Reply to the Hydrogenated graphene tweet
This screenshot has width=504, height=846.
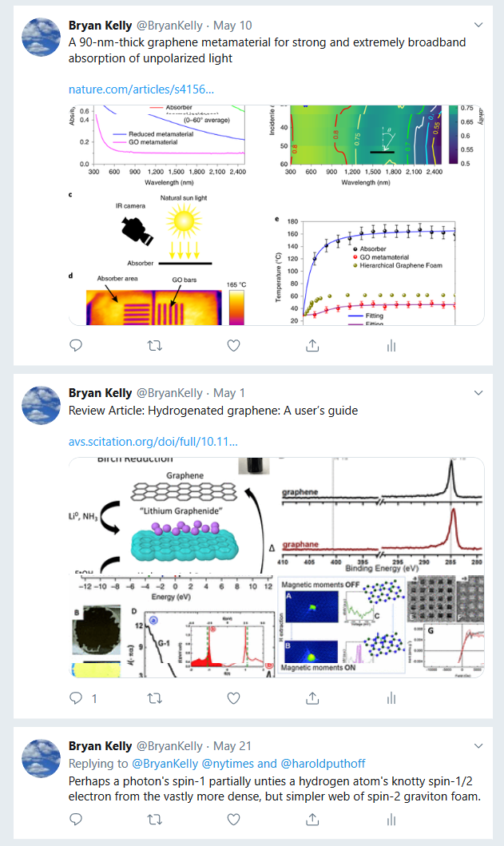click(76, 698)
